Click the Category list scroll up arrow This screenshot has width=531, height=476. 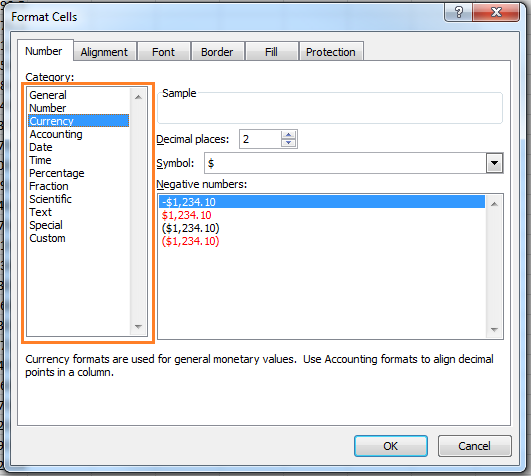click(138, 97)
